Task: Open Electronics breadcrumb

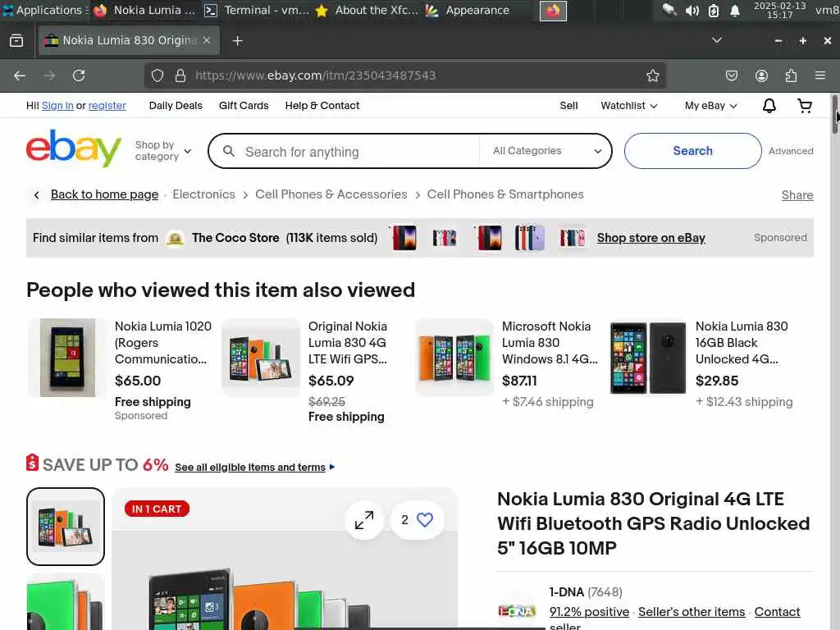Action: coord(203,194)
